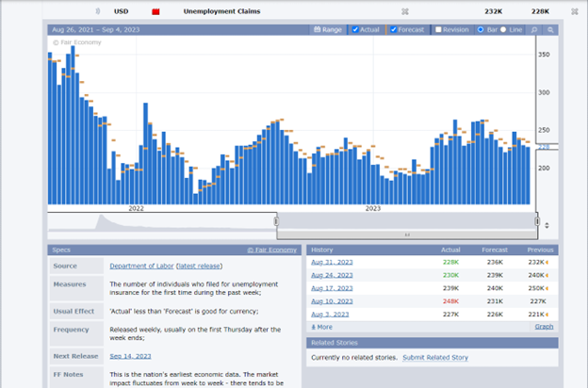The height and width of the screenshot is (388, 588).
Task: Open the Aug 31, 2023 history entry
Action: coord(332,262)
